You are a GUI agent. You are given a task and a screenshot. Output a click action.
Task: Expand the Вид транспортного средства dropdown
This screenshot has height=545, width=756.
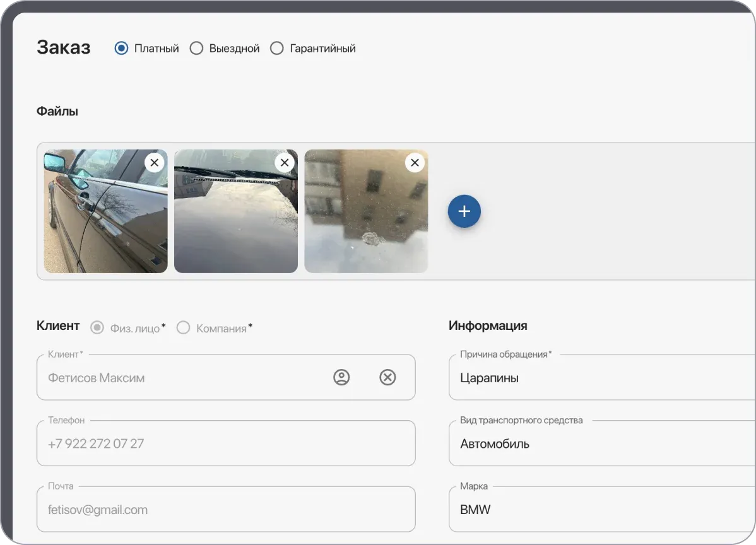click(x=599, y=443)
